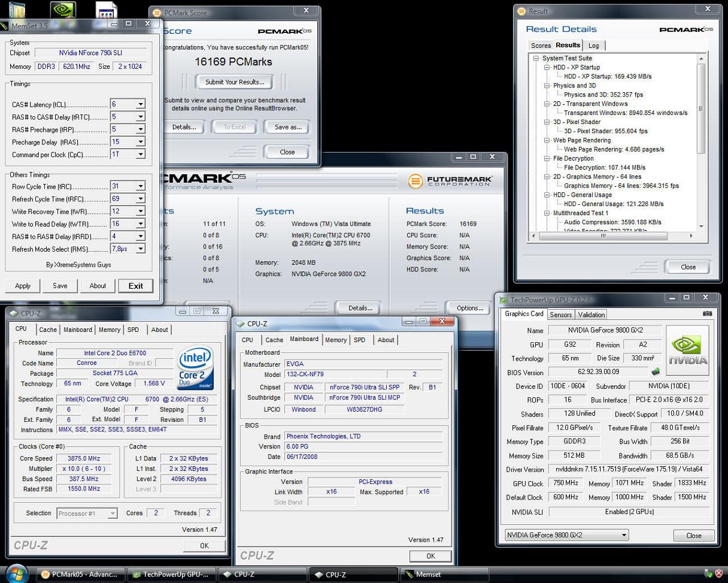Click Options... in PCMark05 main window
This screenshot has height=583, width=728.
(x=470, y=308)
